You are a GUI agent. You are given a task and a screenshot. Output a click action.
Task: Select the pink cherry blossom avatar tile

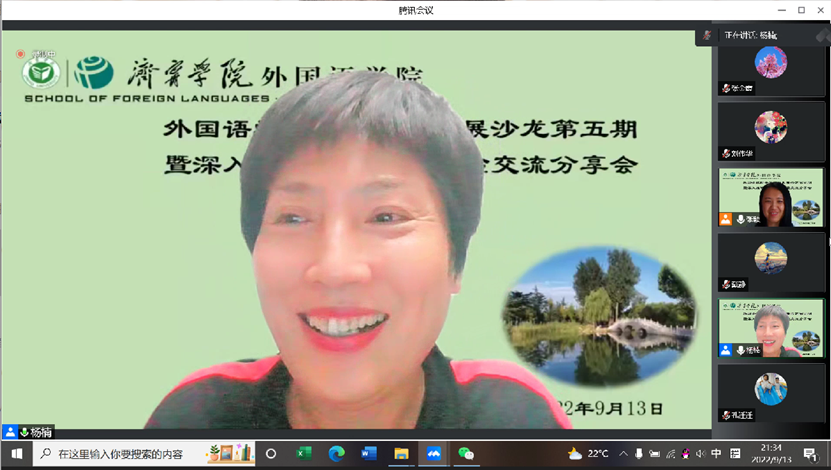coord(771,68)
